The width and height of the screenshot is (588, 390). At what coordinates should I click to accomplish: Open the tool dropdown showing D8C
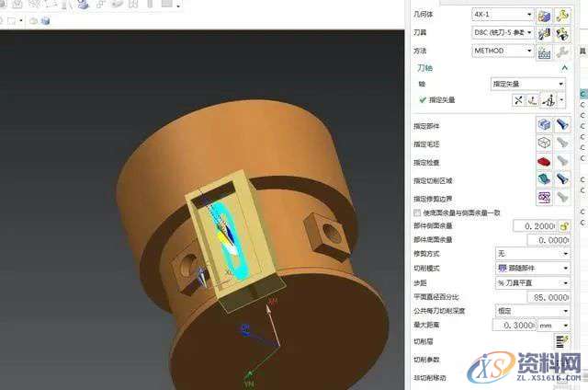point(502,33)
